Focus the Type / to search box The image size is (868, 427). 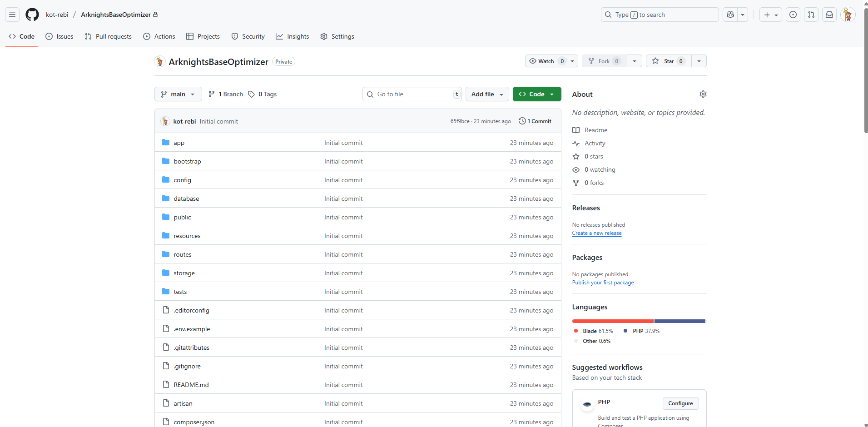(660, 15)
